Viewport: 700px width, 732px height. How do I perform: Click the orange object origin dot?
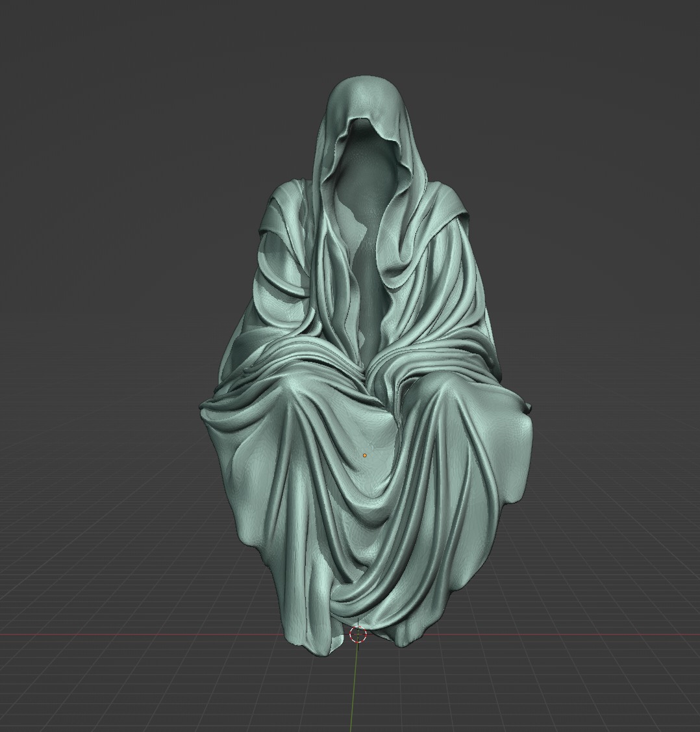point(365,455)
